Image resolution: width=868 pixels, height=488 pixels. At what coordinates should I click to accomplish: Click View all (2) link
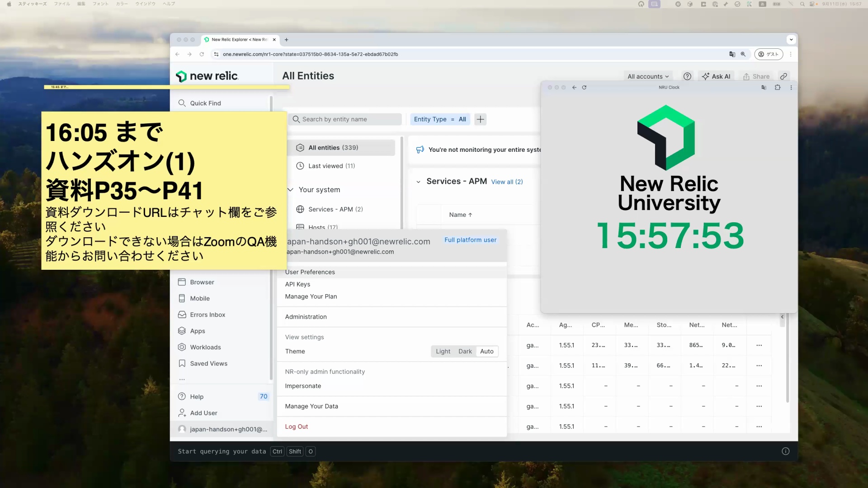(507, 182)
